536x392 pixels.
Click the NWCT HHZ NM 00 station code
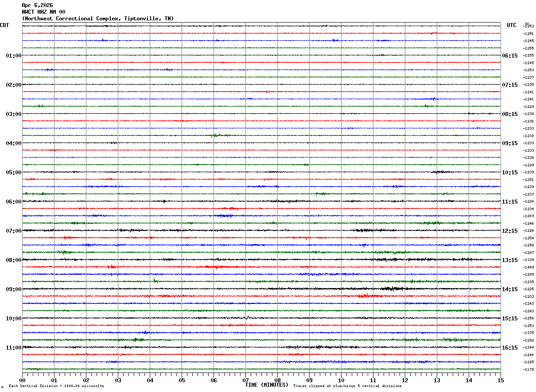coord(43,12)
